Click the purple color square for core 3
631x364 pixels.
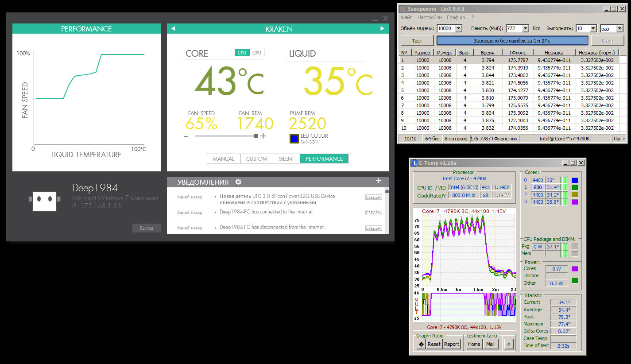point(575,202)
